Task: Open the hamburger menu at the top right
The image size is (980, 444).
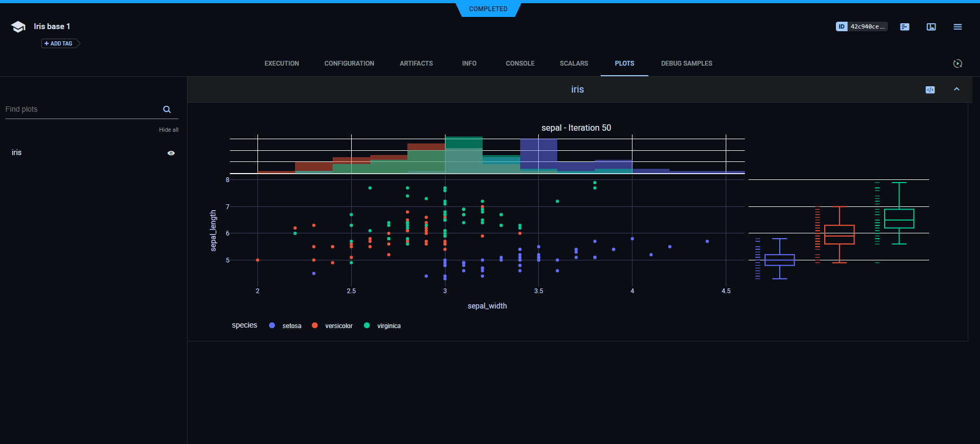Action: (957, 27)
